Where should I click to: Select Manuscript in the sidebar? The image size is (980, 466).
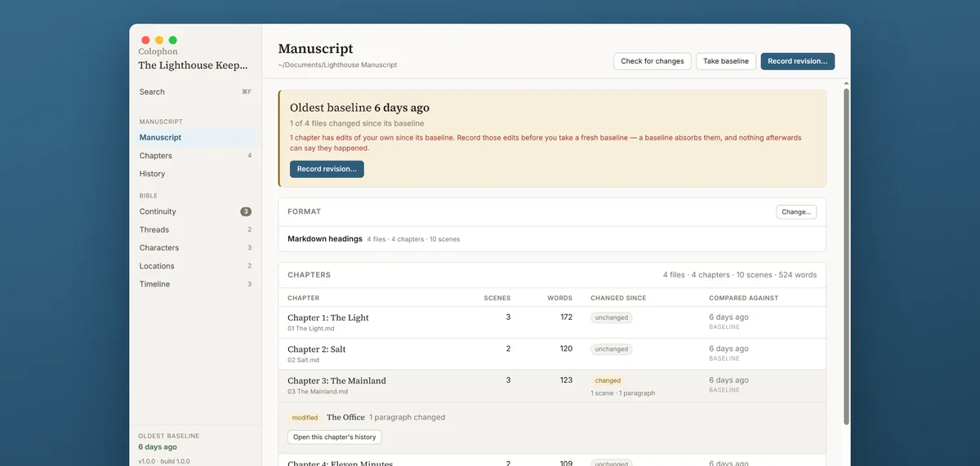[x=195, y=138]
